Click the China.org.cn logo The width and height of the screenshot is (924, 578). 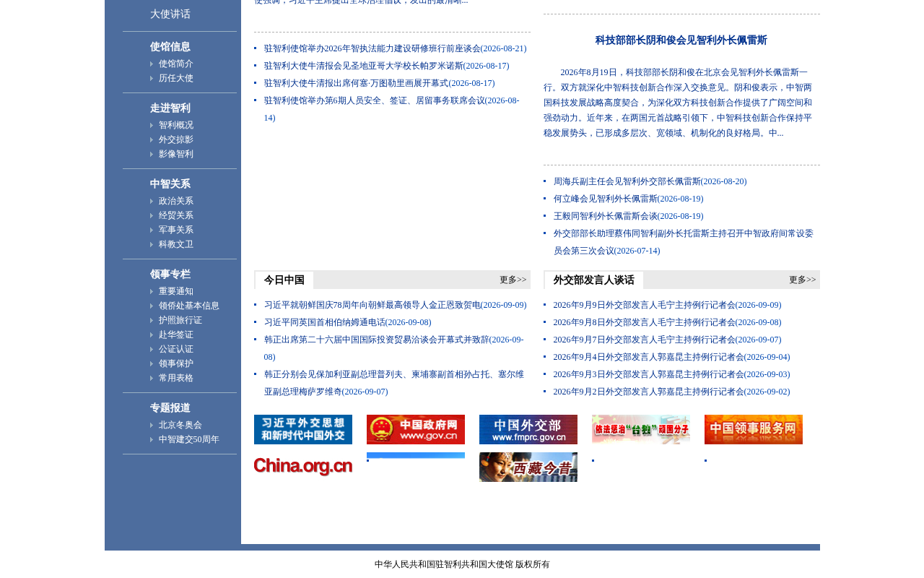(303, 467)
